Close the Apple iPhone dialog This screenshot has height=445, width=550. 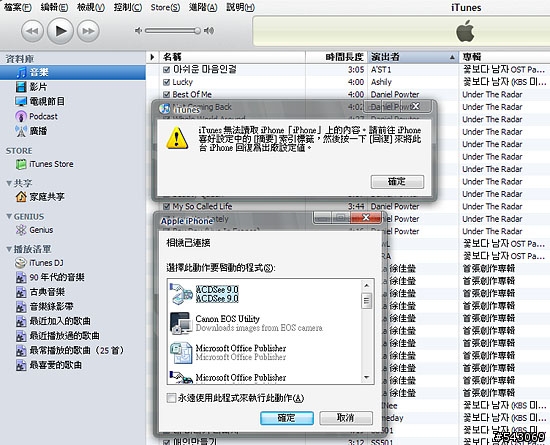click(x=365, y=218)
